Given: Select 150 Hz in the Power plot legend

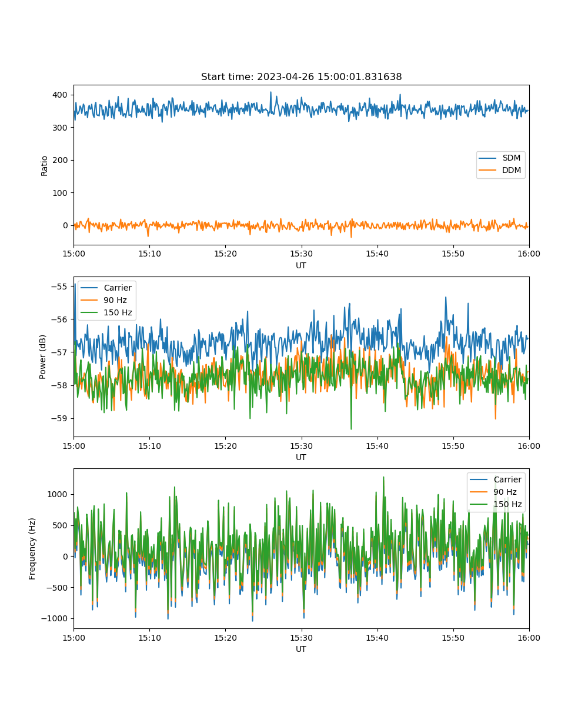Looking at the screenshot, I should pos(118,312).
